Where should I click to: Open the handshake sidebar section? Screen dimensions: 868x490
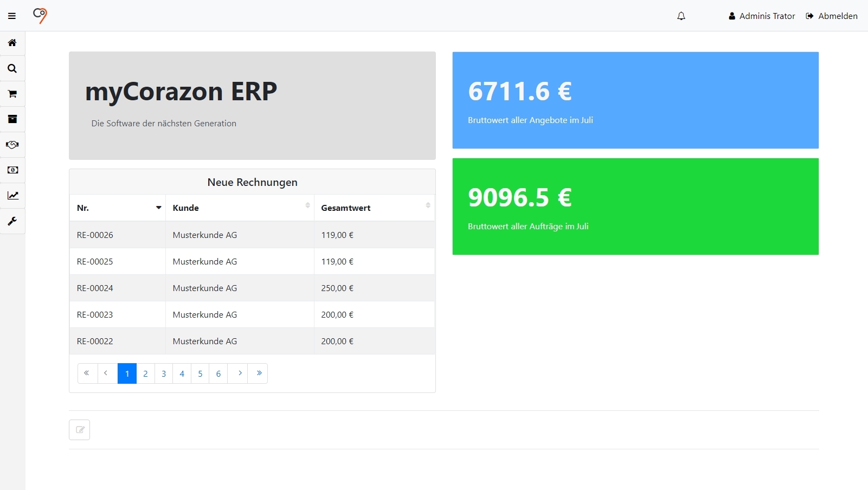point(12,145)
